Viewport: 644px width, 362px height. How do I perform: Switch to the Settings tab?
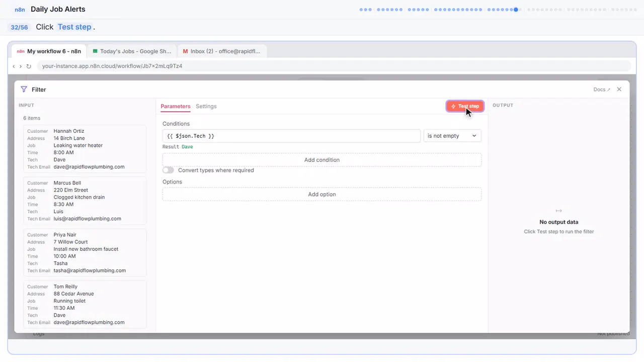coord(206,106)
